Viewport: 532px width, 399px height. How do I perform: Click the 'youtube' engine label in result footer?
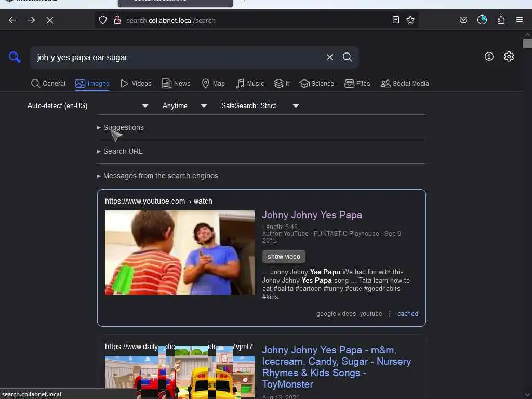[371, 314]
